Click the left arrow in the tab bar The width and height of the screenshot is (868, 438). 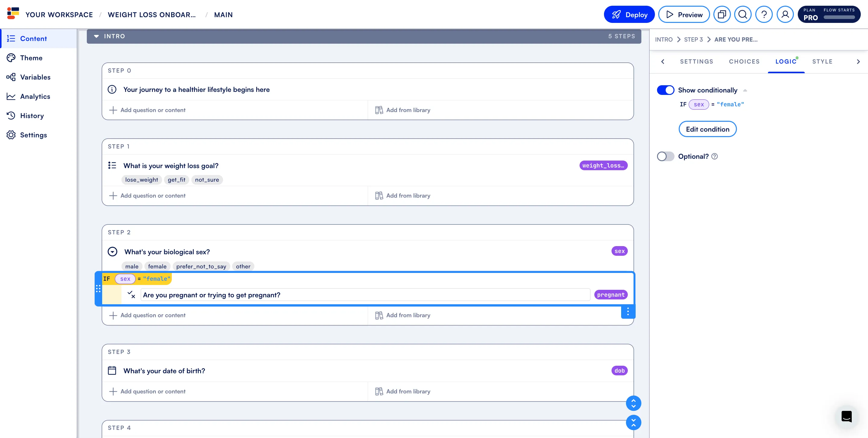pos(663,62)
